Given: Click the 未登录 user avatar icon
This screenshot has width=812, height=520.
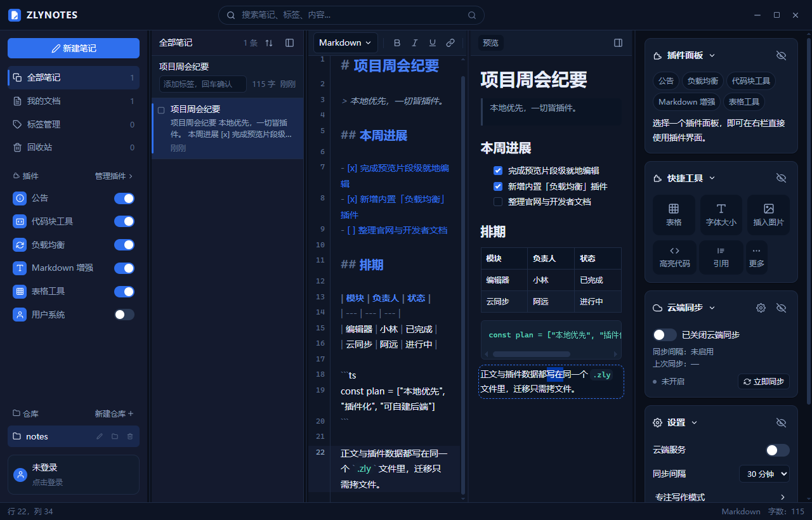Looking at the screenshot, I should 20,474.
